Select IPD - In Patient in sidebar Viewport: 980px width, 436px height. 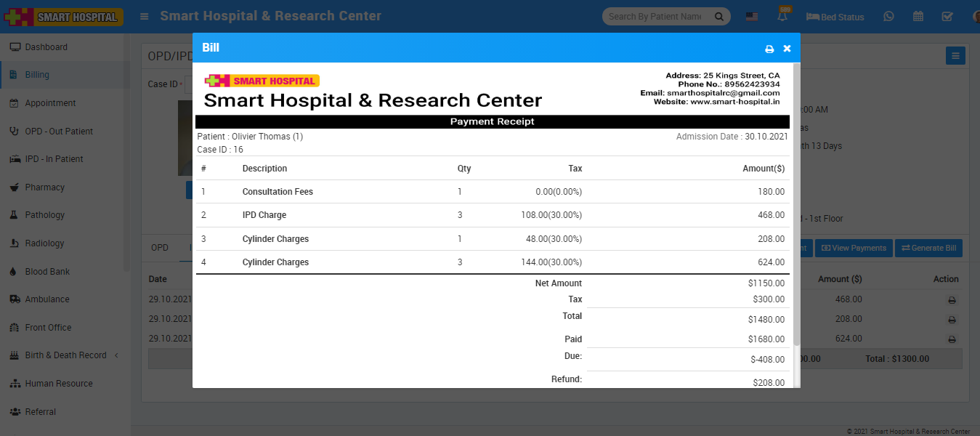click(x=54, y=159)
